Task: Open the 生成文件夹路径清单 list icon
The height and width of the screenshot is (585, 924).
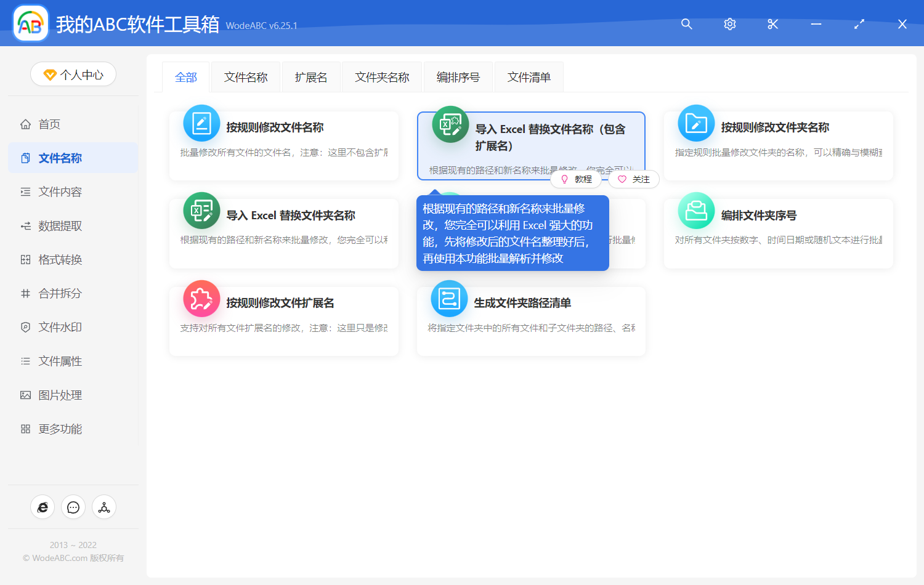Action: click(449, 298)
